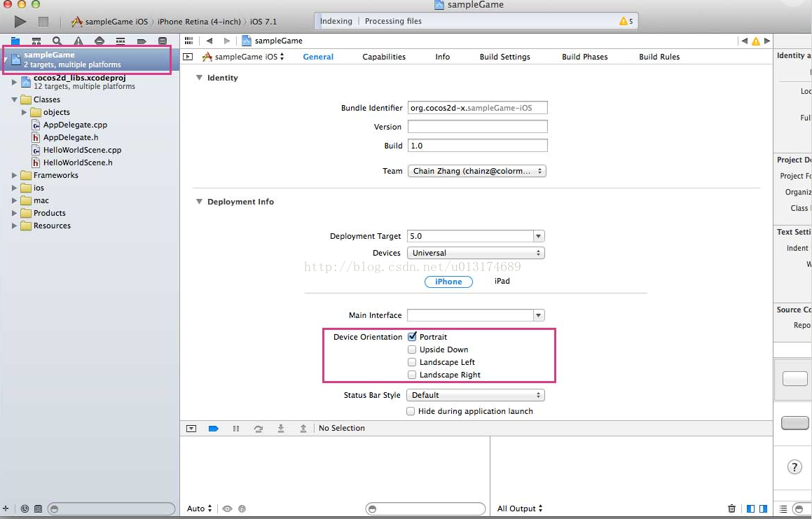
Task: Click the pause execution icon
Action: click(235, 429)
